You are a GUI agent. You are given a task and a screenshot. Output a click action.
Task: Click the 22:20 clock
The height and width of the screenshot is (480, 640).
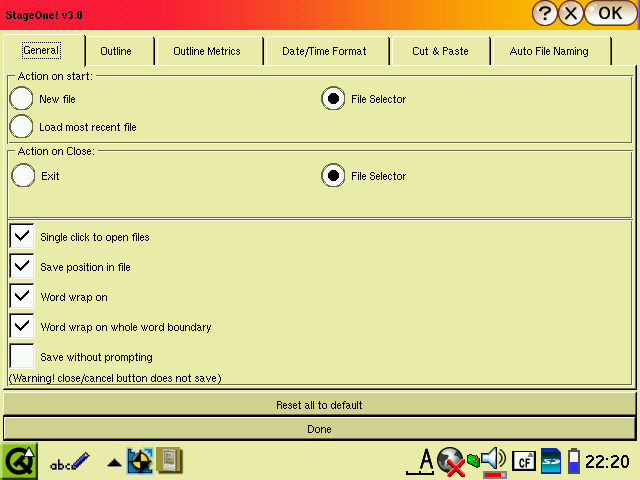(607, 462)
